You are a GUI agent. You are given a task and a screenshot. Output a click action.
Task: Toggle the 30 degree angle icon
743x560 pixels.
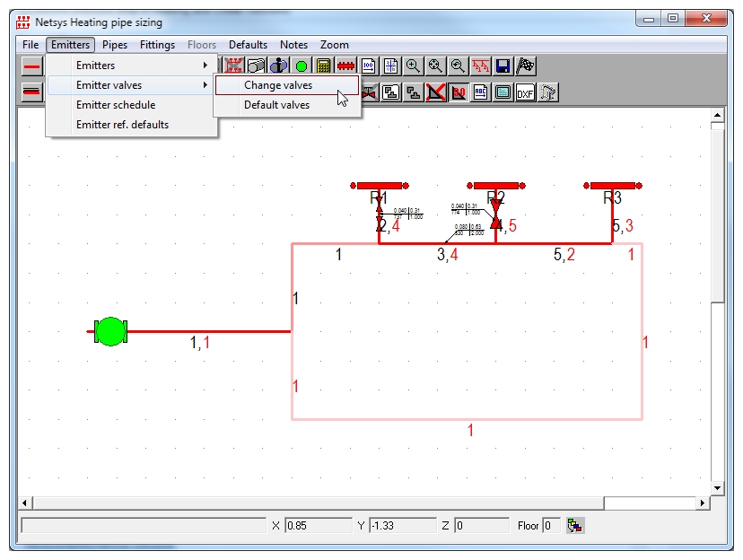[458, 92]
